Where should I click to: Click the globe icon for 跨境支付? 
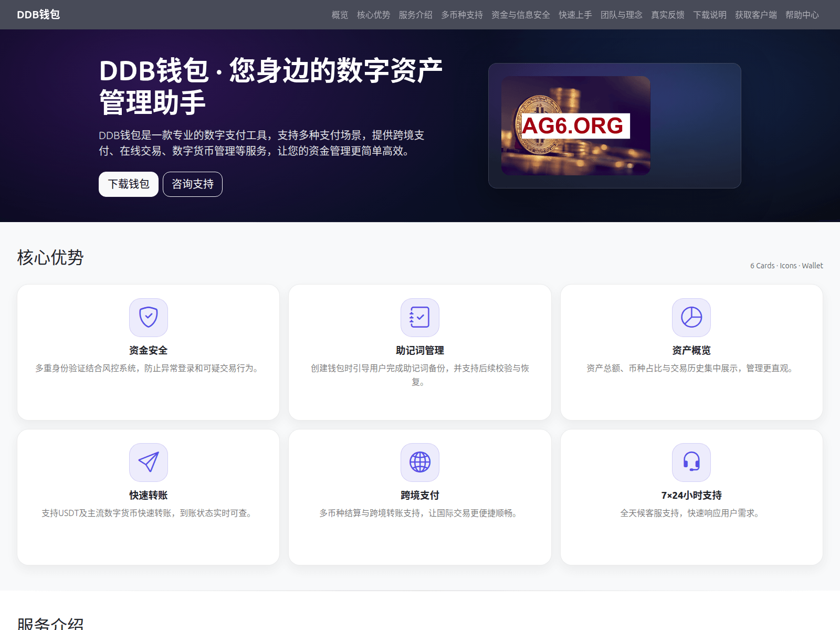pos(420,463)
